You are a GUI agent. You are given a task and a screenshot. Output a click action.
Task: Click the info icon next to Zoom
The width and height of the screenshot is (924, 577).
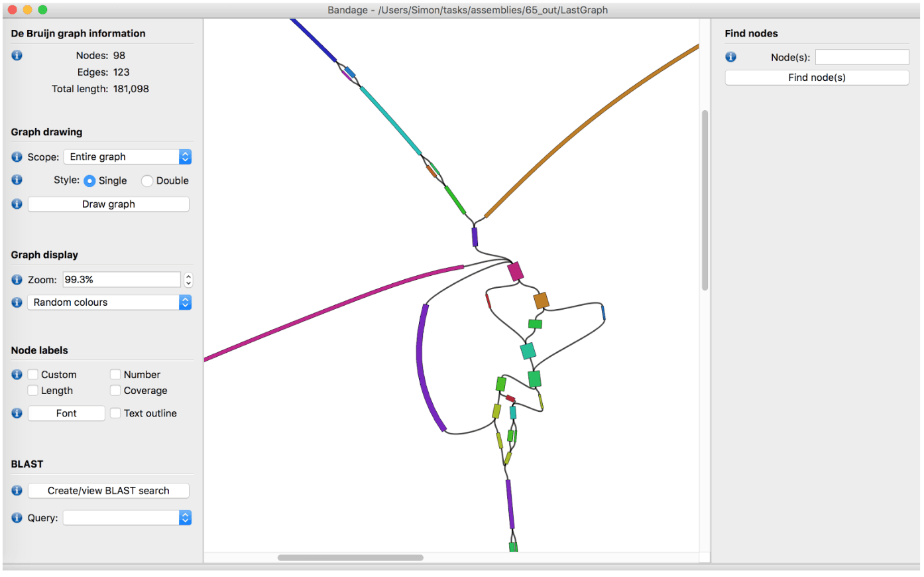17,279
